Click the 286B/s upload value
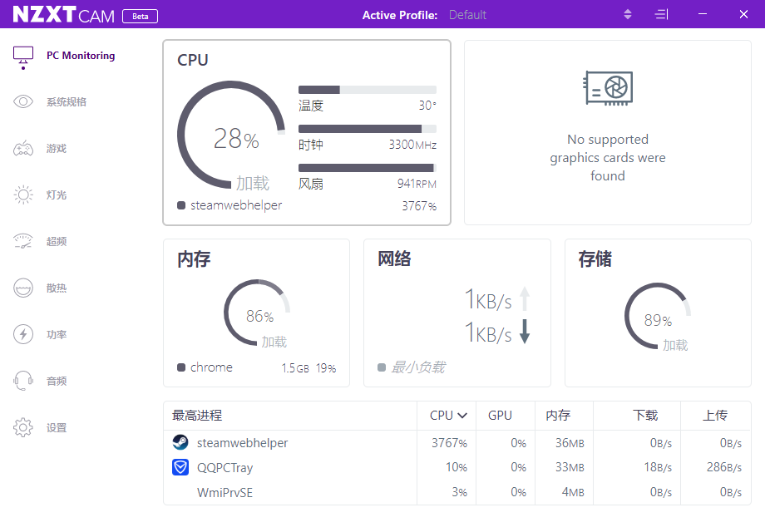The height and width of the screenshot is (532, 765). (x=724, y=467)
